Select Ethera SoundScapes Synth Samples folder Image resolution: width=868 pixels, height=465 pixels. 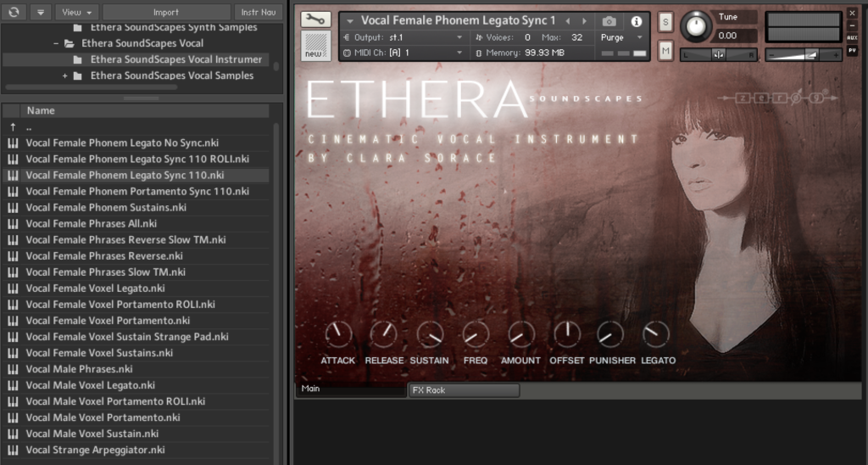pyautogui.click(x=174, y=27)
